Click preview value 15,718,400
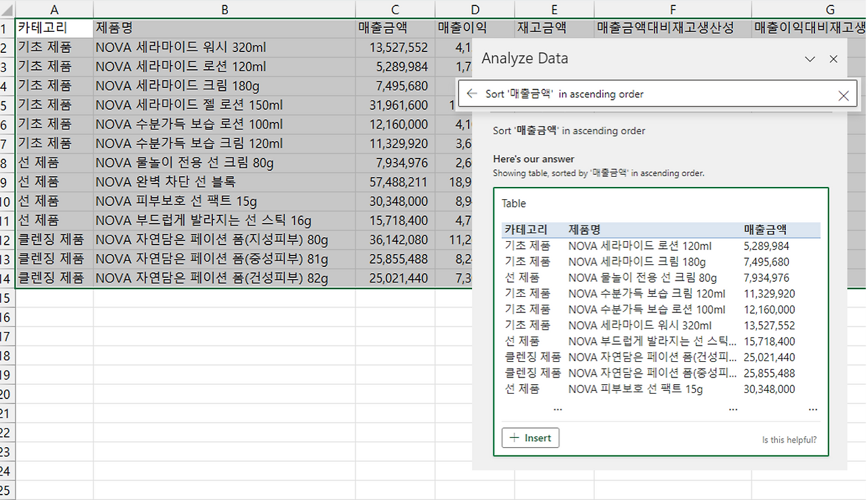The width and height of the screenshot is (868, 500). pos(769,341)
